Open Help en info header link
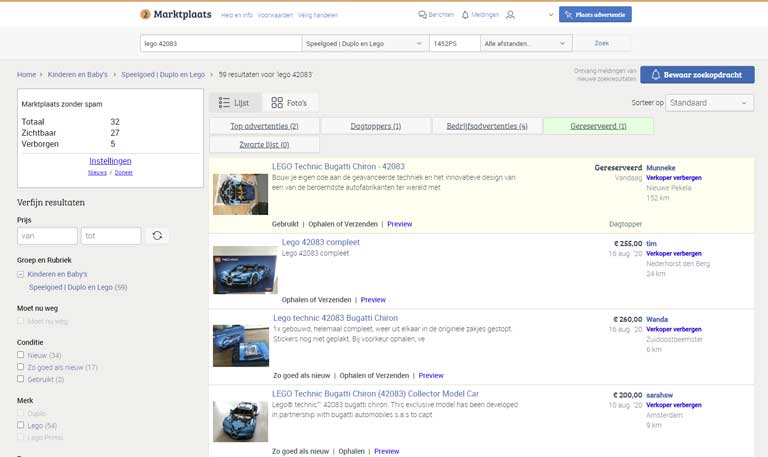Screen dimensions: 768x457 237,15
